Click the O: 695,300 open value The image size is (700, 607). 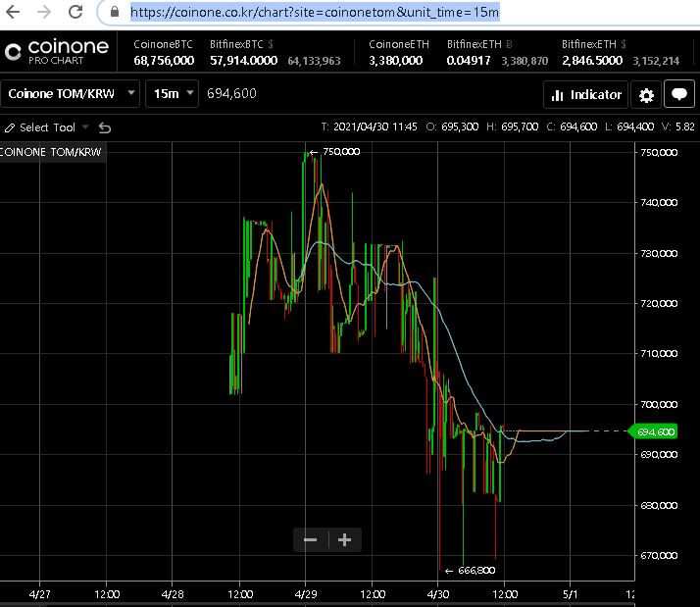point(452,126)
